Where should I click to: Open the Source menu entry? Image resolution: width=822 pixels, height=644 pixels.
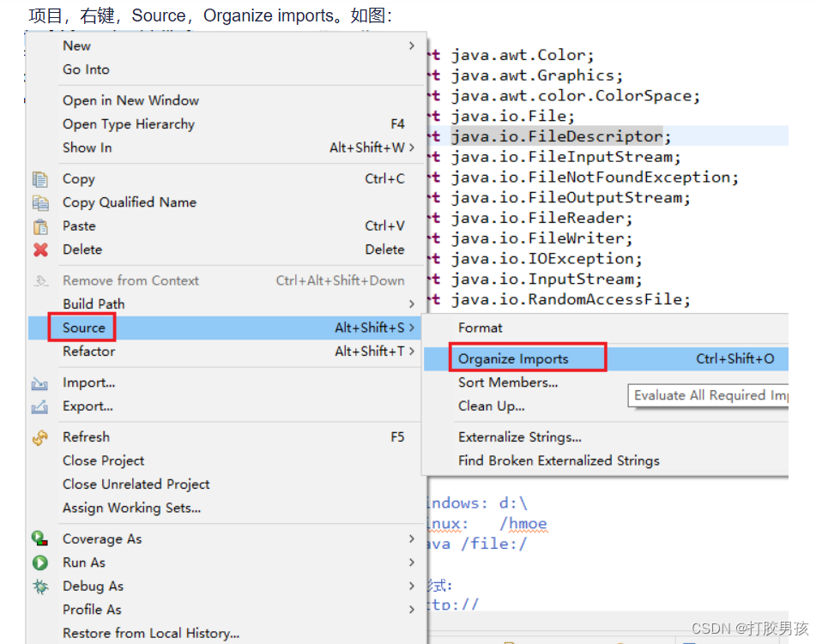click(x=226, y=328)
